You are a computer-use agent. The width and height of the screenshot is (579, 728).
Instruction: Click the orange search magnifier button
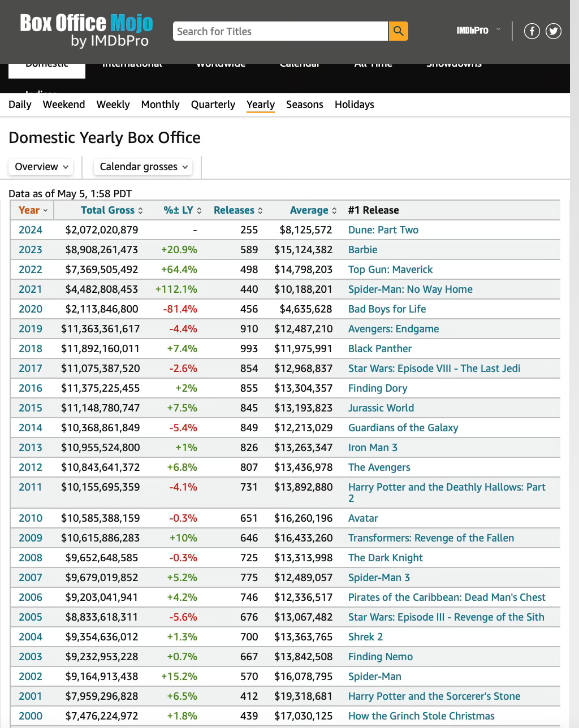398,31
